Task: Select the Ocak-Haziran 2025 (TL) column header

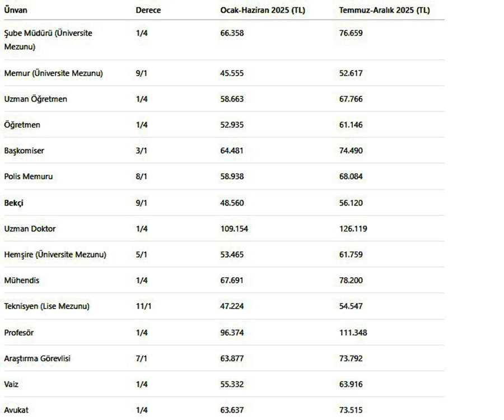Action: point(263,10)
